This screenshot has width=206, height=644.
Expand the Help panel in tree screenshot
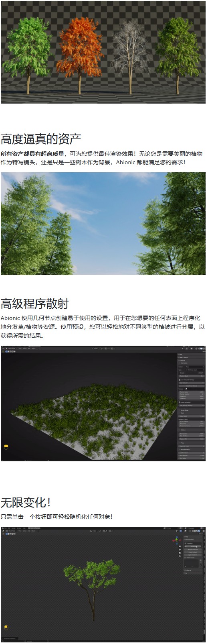pos(192,537)
